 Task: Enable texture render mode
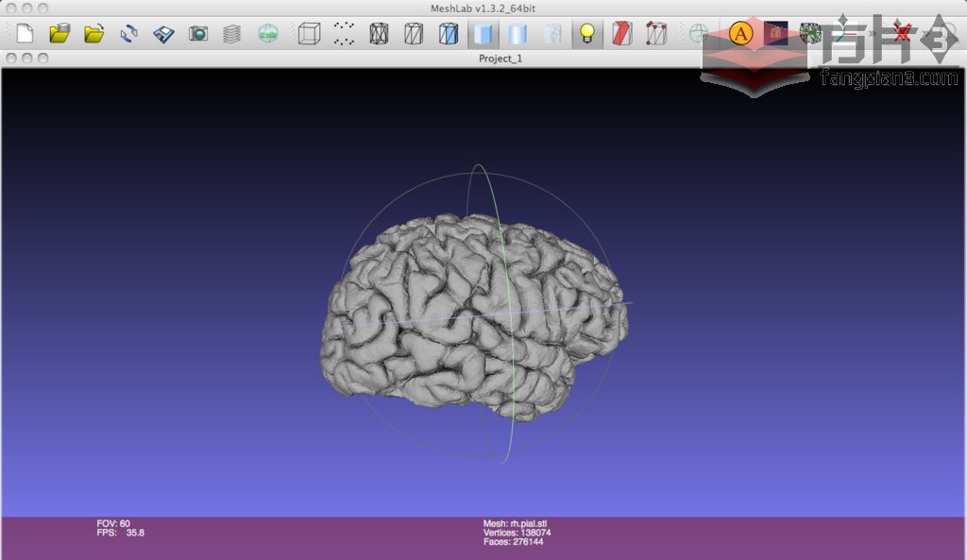(x=553, y=33)
